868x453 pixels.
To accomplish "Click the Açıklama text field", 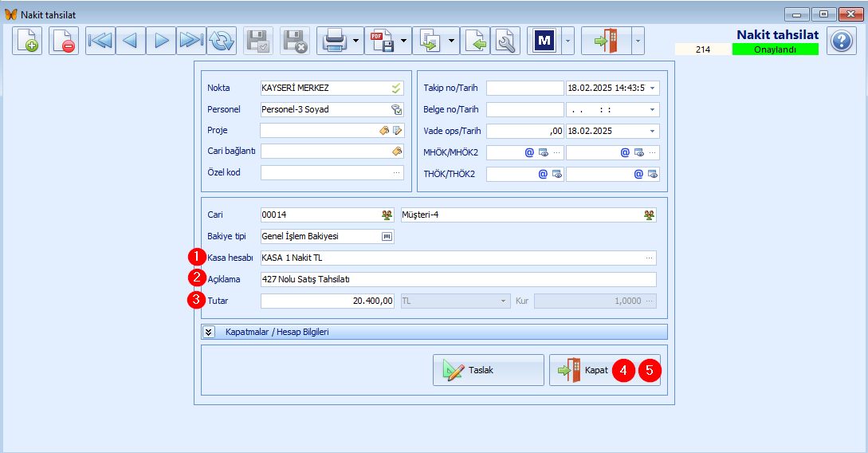I will (x=458, y=279).
